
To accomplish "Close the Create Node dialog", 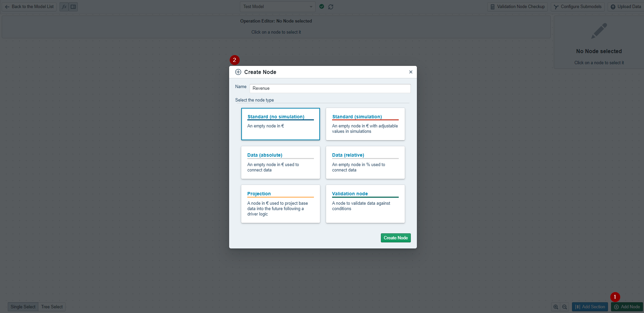I will tap(410, 72).
